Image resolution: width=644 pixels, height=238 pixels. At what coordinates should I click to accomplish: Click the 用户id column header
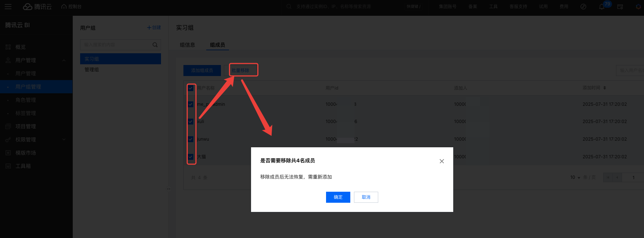(332, 88)
